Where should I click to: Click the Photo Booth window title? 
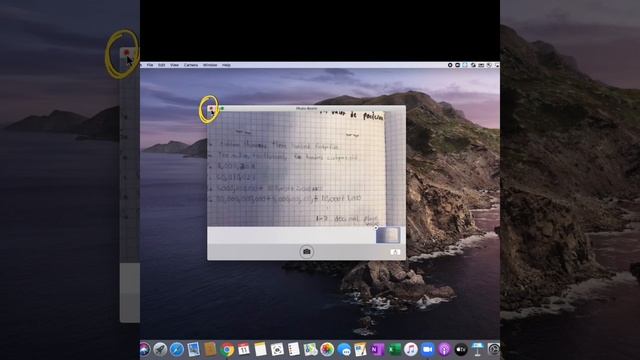[x=306, y=109]
